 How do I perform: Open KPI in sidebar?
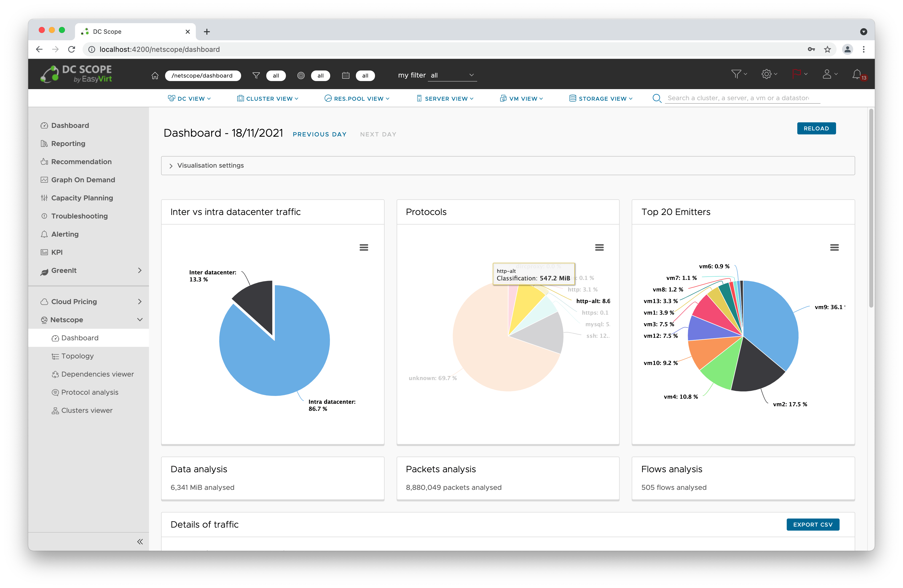point(52,252)
